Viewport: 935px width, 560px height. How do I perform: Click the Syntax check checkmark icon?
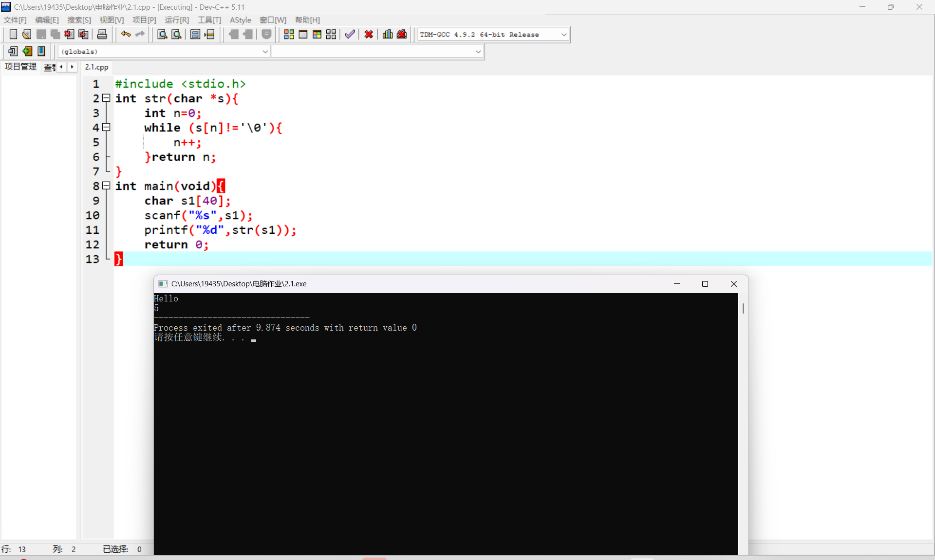(x=350, y=35)
